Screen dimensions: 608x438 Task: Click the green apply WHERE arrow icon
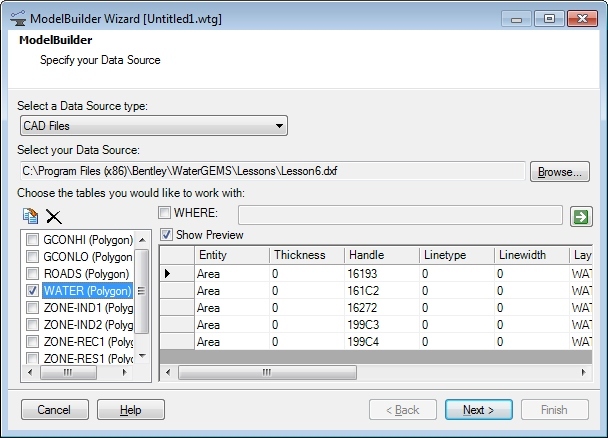(581, 216)
